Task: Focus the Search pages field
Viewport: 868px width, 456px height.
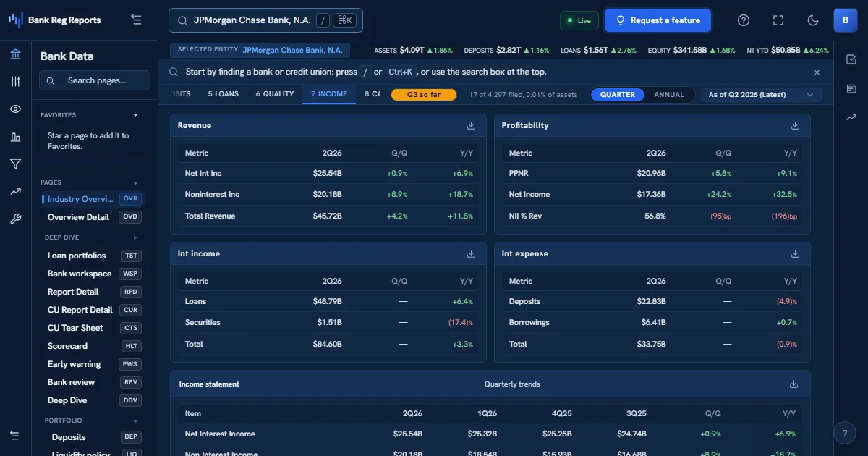Action: pyautogui.click(x=95, y=80)
